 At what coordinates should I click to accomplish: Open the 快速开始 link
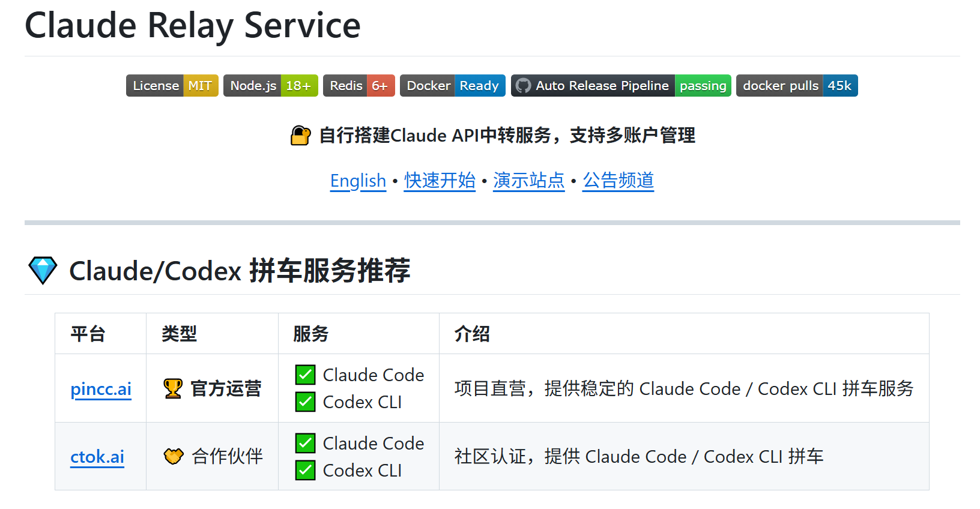(x=440, y=181)
